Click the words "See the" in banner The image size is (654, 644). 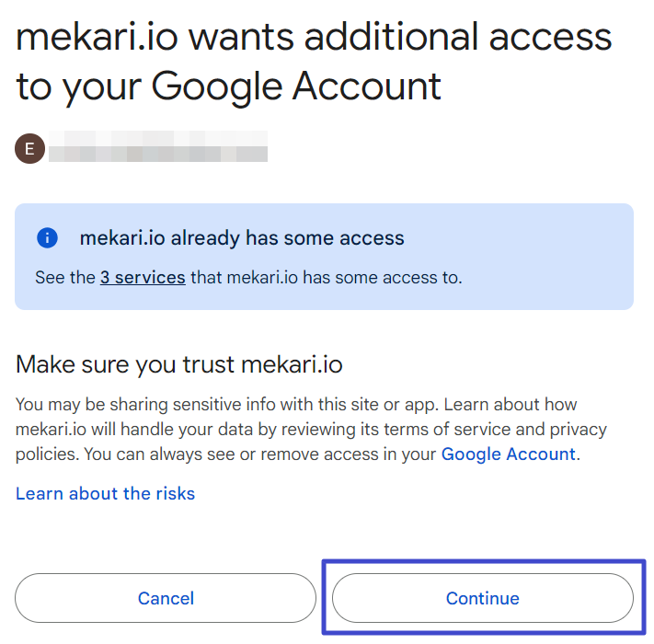[x=64, y=277]
